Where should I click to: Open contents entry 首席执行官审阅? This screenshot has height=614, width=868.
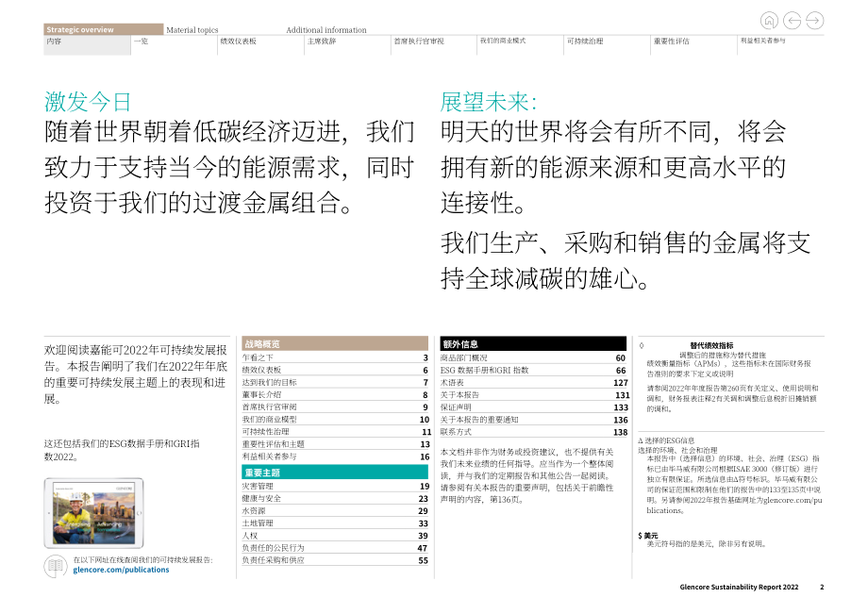[335, 407]
